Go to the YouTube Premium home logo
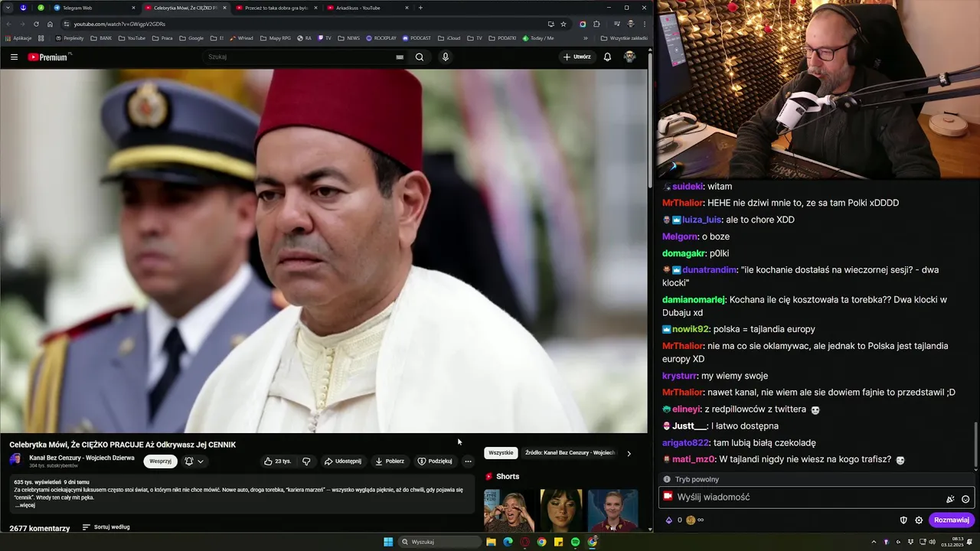The image size is (980, 551). (49, 57)
